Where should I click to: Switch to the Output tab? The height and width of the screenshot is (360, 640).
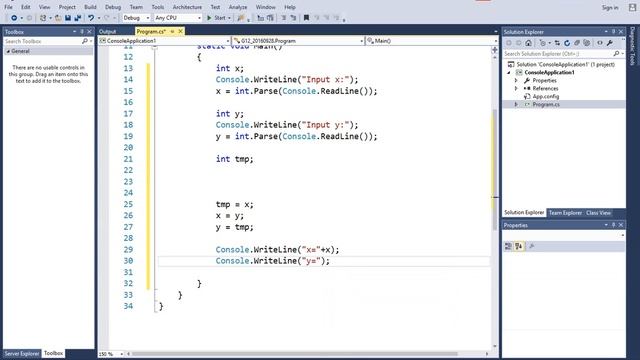(x=107, y=31)
